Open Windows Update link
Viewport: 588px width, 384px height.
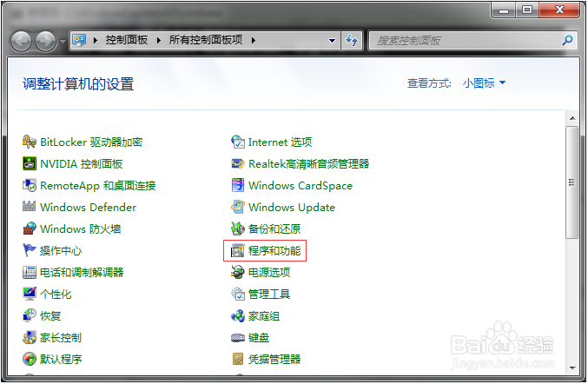pos(292,208)
